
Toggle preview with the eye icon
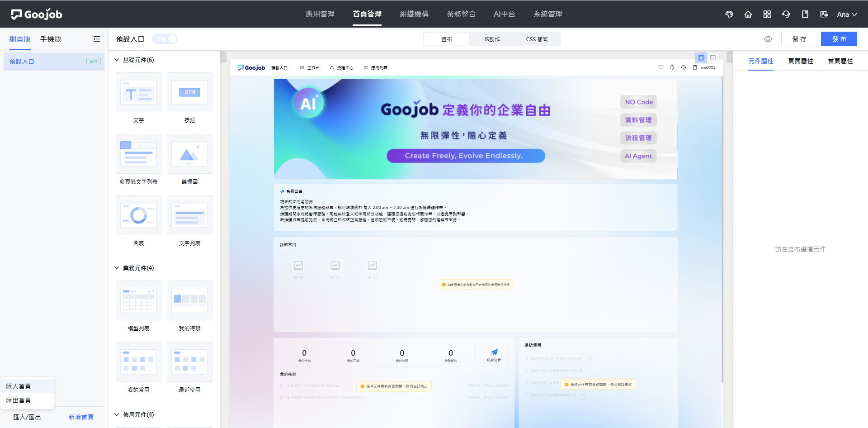(768, 39)
